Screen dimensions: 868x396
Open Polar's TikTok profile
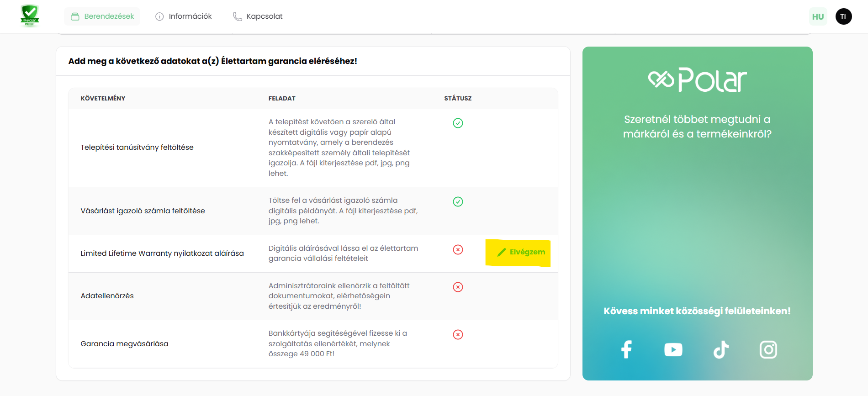click(x=721, y=349)
